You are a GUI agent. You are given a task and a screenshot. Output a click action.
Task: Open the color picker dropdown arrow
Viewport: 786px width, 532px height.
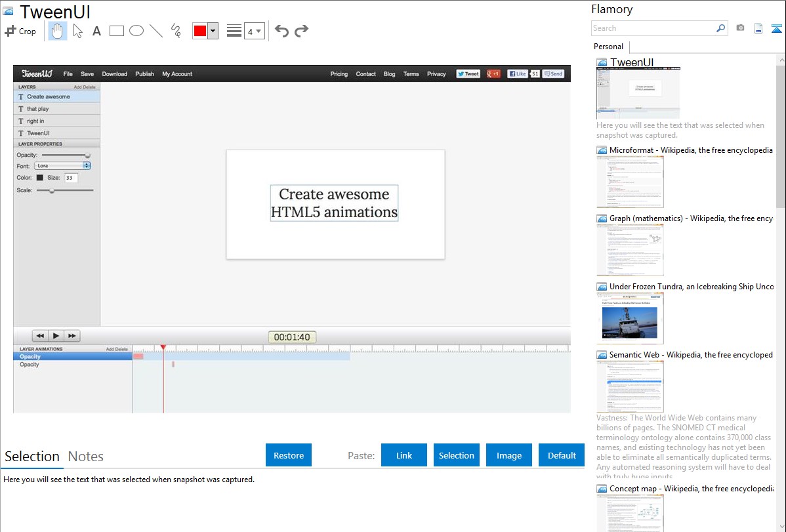tap(213, 31)
